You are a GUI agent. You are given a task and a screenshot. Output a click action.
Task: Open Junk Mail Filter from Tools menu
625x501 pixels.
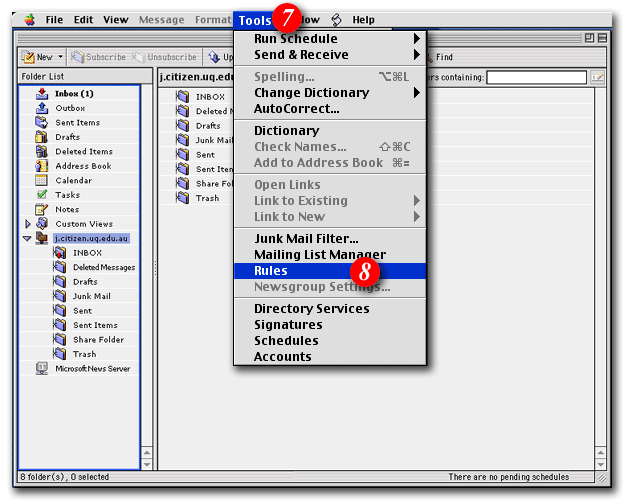(x=305, y=239)
